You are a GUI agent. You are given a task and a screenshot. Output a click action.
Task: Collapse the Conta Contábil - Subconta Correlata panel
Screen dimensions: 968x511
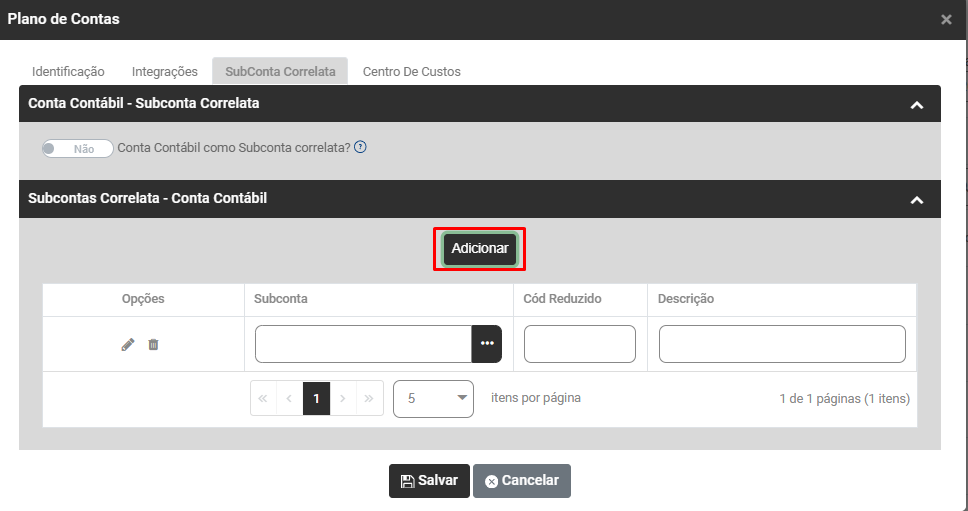coord(916,104)
